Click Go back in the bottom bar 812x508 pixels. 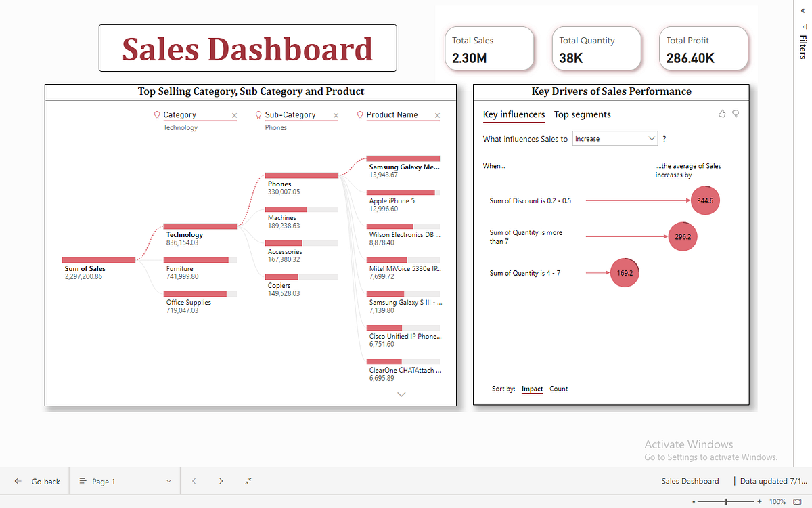(45, 481)
